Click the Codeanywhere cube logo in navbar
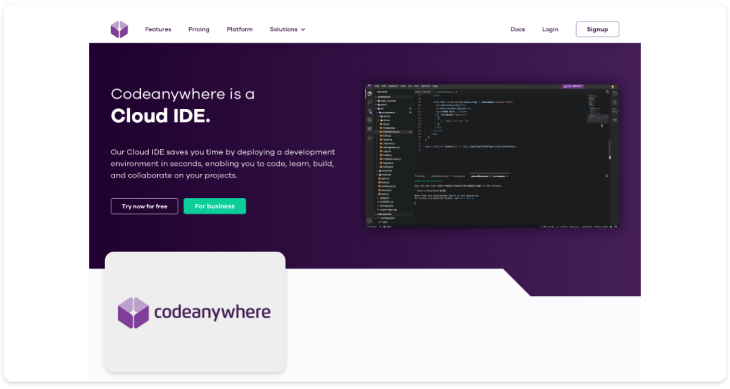The image size is (730, 389). tap(119, 29)
